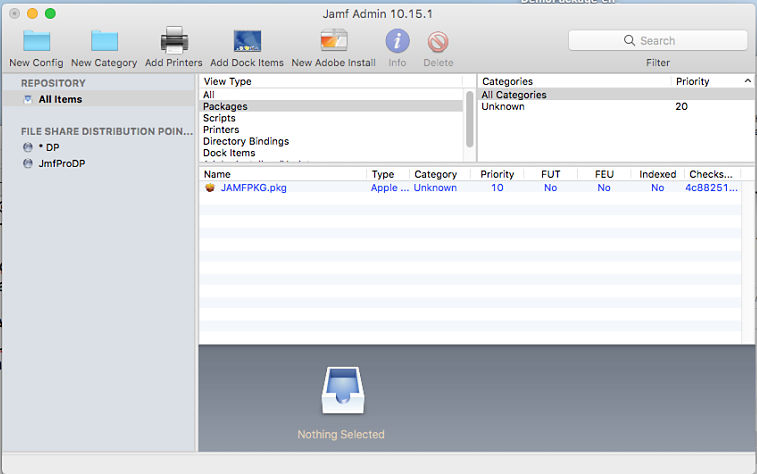The image size is (757, 474).
Task: Minimize the Jamf Admin window
Action: click(x=32, y=14)
